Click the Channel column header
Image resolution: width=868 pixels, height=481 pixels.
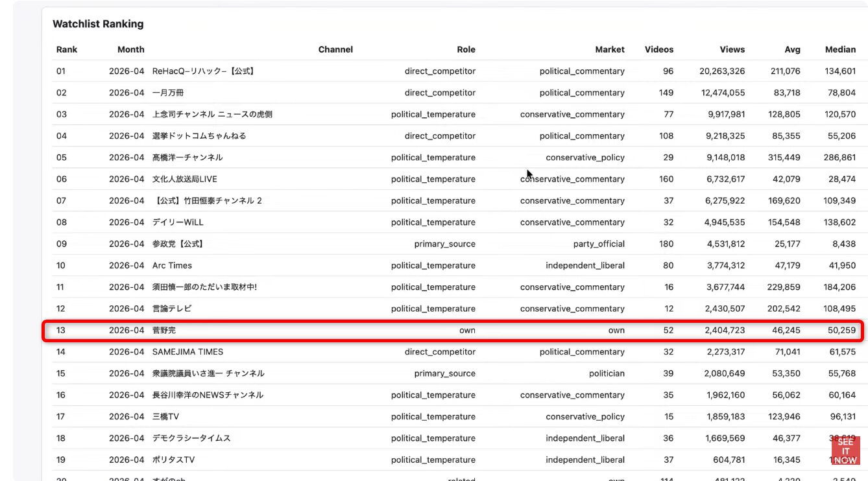click(x=335, y=49)
